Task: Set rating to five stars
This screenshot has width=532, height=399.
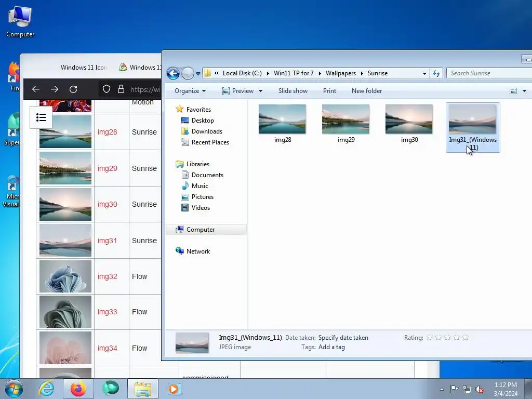Action: (x=465, y=338)
